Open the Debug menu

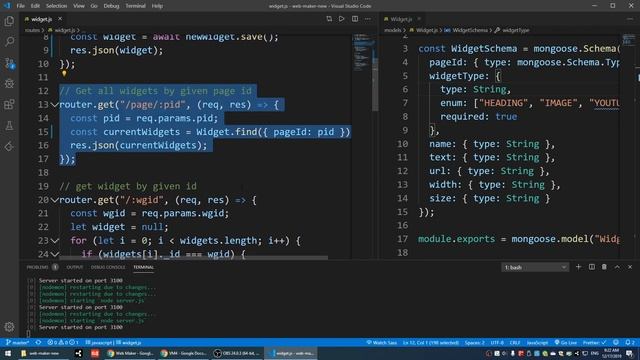[x=111, y=6]
